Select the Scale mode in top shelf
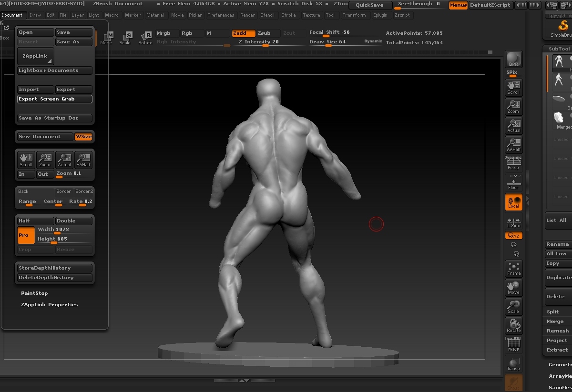572x392 pixels. (125, 38)
